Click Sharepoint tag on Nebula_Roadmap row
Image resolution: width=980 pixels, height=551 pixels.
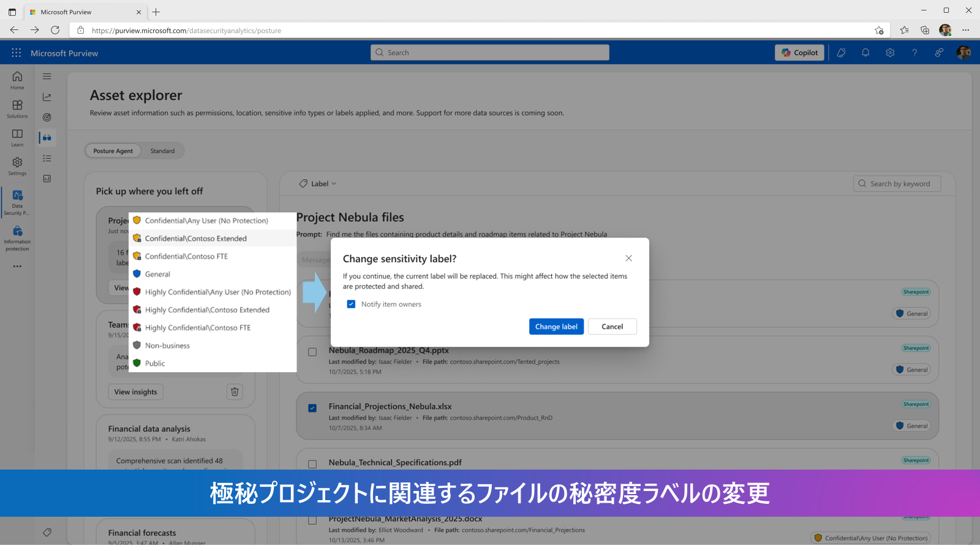(916, 348)
